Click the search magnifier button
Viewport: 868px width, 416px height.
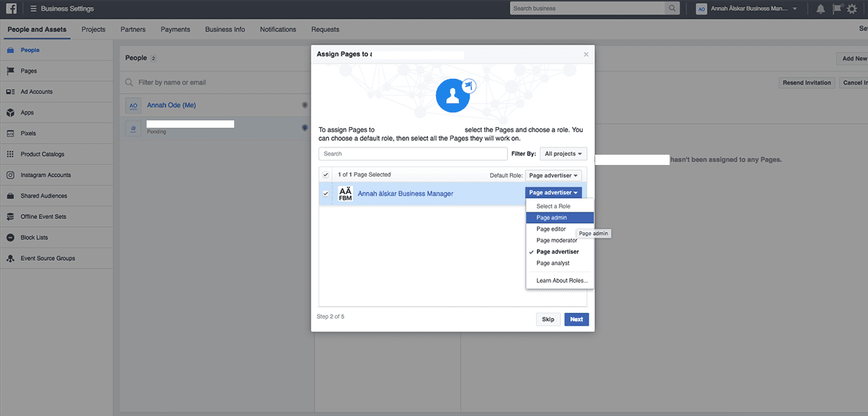[672, 9]
